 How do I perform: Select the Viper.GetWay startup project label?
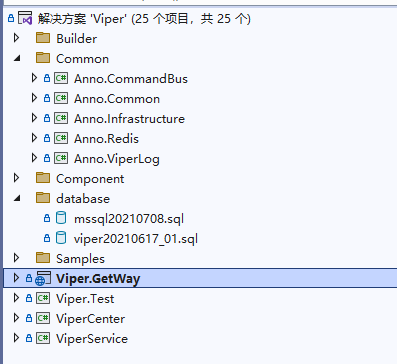[98, 279]
